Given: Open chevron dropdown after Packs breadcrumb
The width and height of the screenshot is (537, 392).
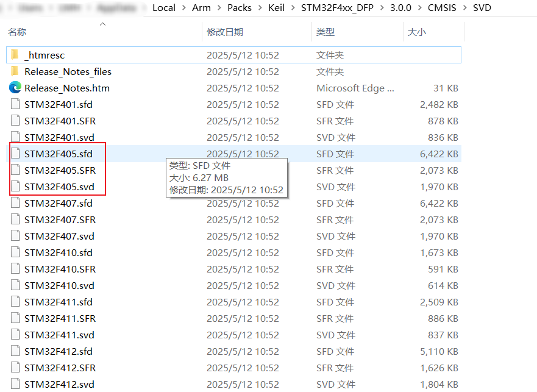Looking at the screenshot, I should 260,8.
